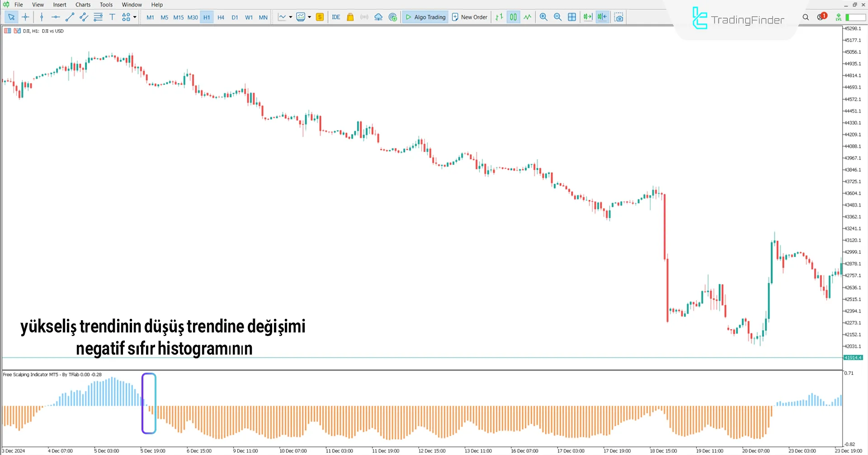Select the DJI H1 chart tab label
The image size is (868, 455).
tap(43, 31)
